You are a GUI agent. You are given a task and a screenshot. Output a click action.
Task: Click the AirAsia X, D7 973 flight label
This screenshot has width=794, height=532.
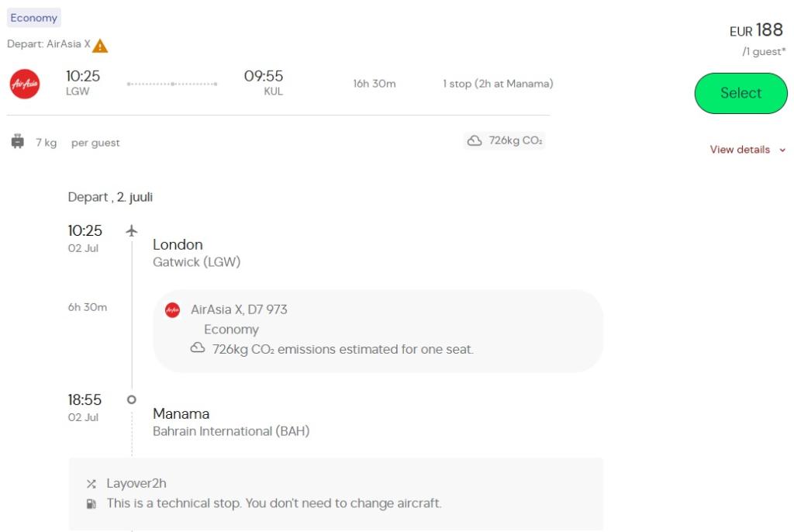pos(239,309)
